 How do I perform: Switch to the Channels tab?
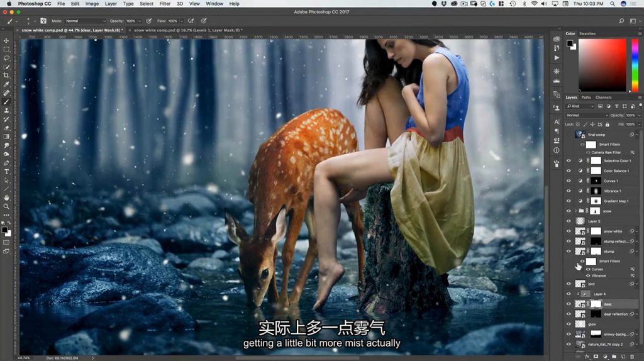pos(603,97)
